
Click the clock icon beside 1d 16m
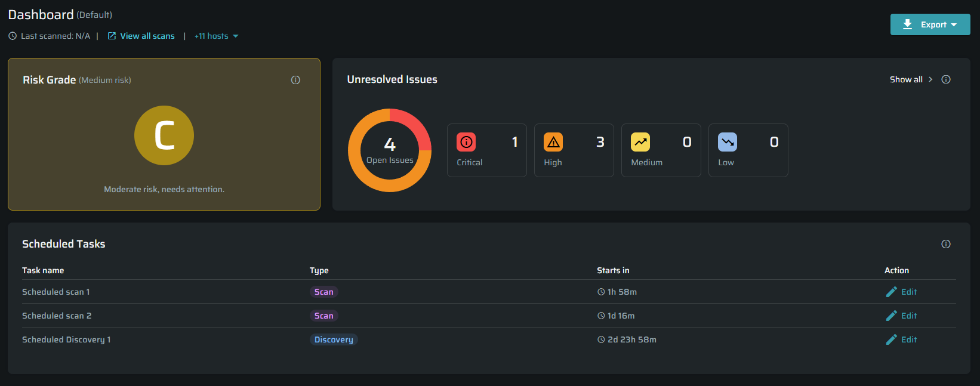pos(601,316)
